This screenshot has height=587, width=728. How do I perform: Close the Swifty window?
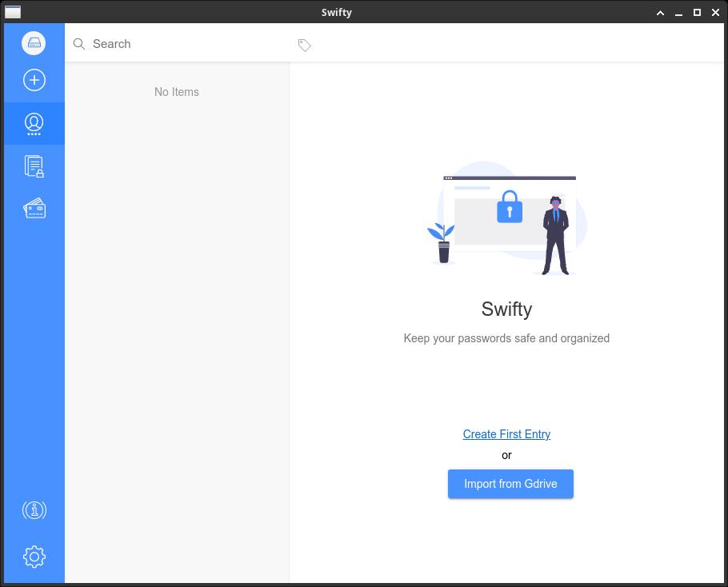(715, 13)
